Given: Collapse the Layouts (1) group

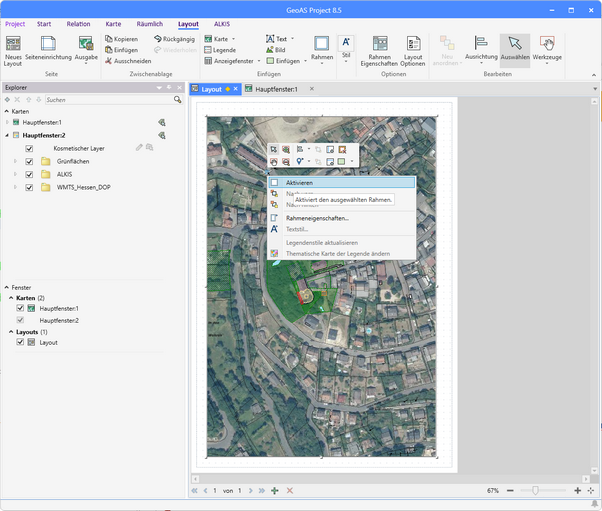Looking at the screenshot, I should coord(11,332).
